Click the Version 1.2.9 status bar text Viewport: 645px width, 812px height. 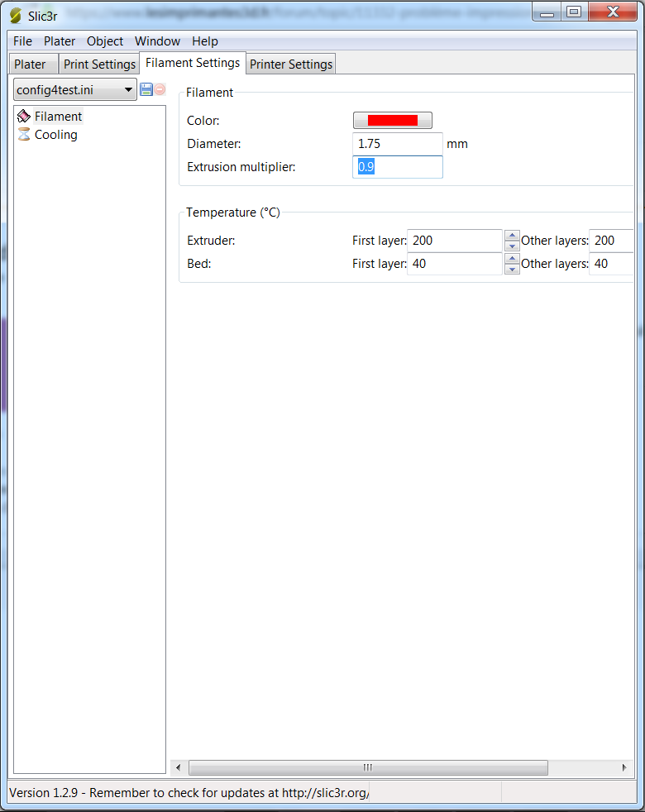coord(189,793)
